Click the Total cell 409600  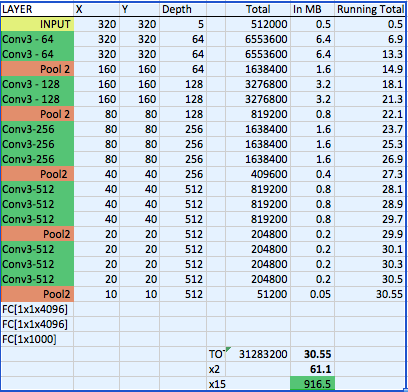pyautogui.click(x=258, y=174)
